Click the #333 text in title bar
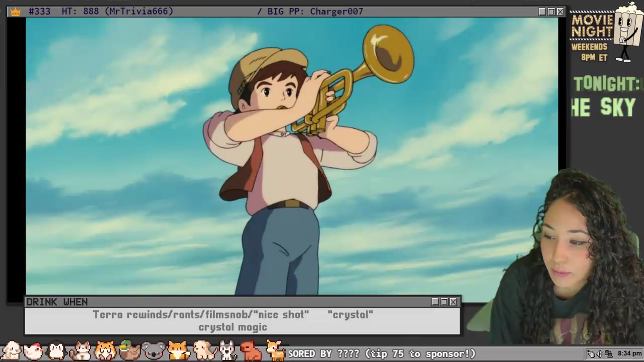Screen dimensions: 644x362 tap(40, 11)
